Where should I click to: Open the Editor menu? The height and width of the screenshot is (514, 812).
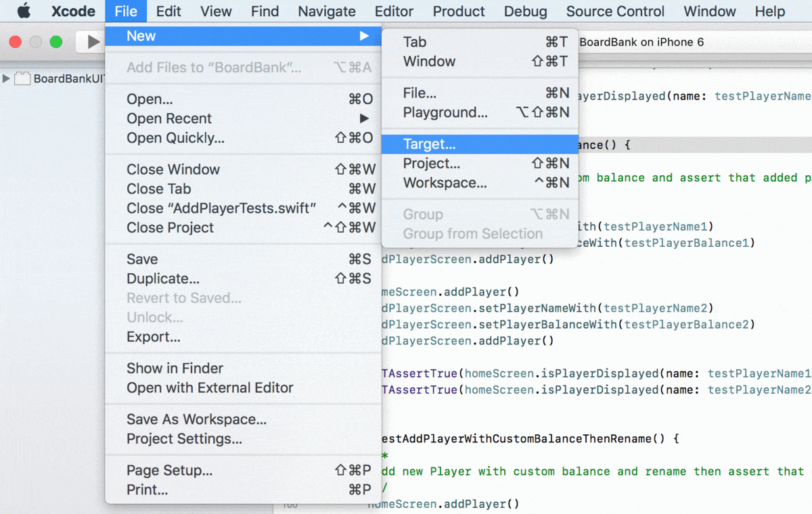394,11
